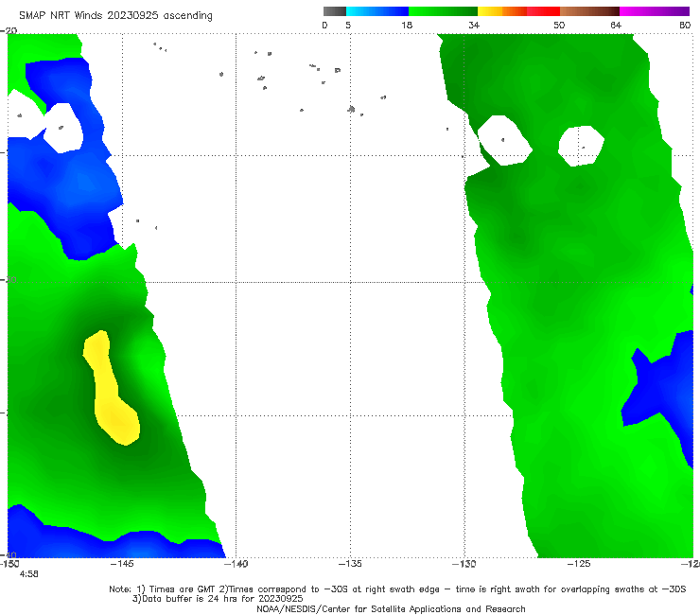Click the color bar label '18'
This screenshot has width=700, height=615.
click(x=407, y=25)
